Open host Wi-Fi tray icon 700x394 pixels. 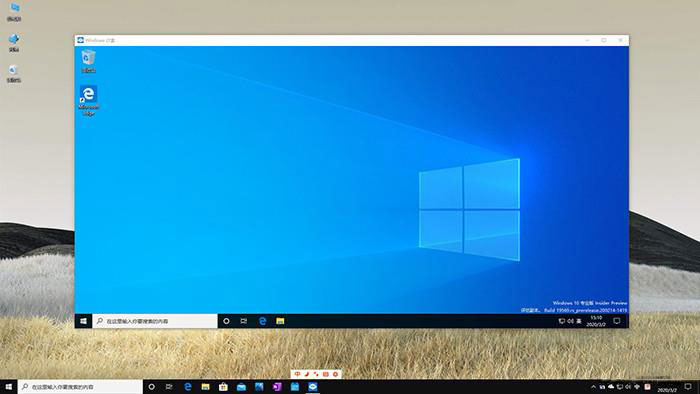[637, 387]
